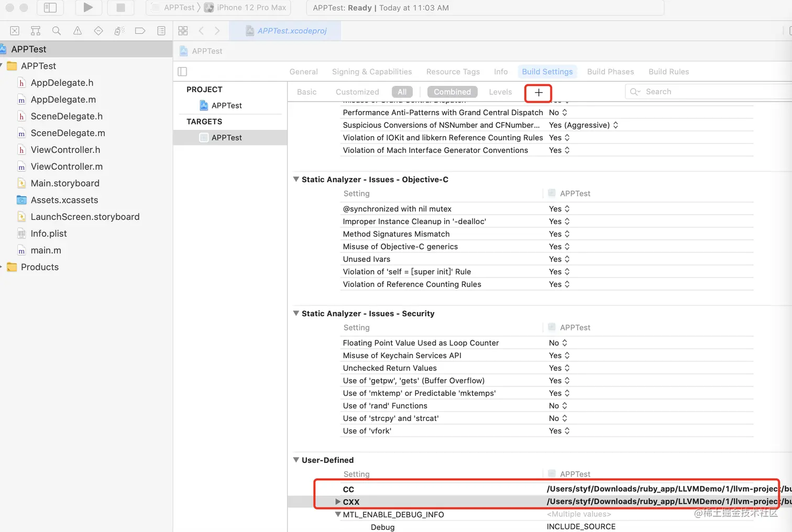Image resolution: width=792 pixels, height=532 pixels.
Task: Change Suspicious Conversions of NSNumber value
Action: [x=584, y=125]
